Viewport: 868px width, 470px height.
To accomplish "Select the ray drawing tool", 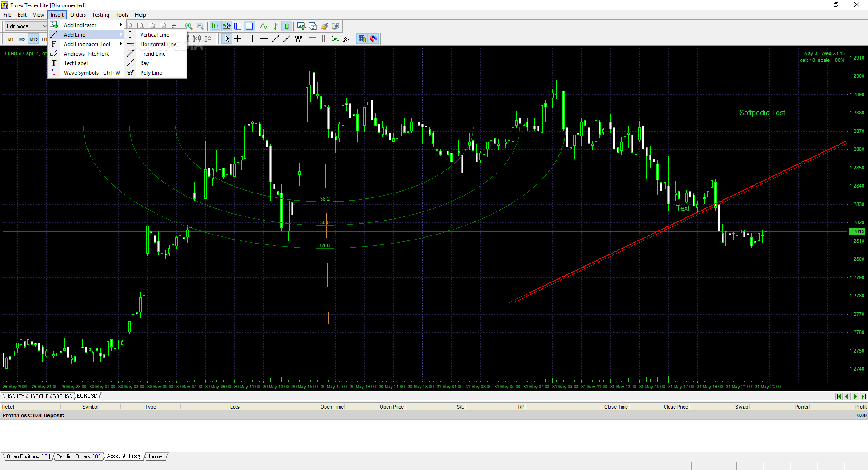I will [x=287, y=39].
